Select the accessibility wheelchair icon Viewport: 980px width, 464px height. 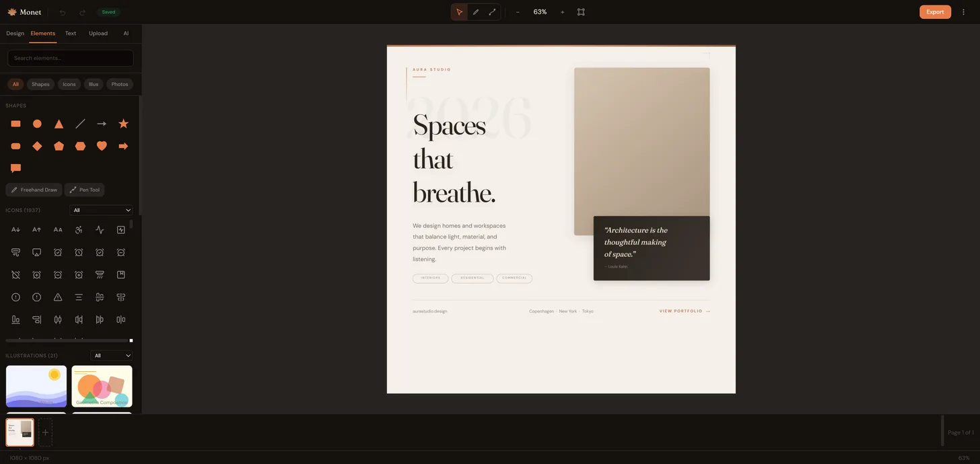pyautogui.click(x=79, y=230)
